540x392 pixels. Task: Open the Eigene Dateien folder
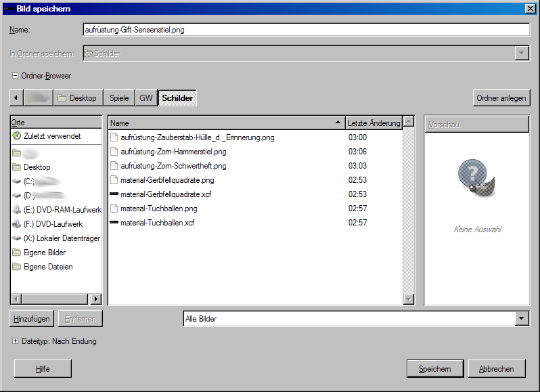click(x=47, y=267)
